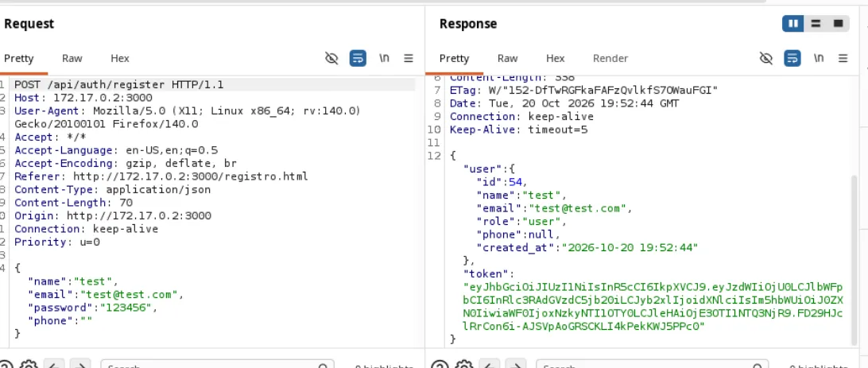
Task: Click the Origin header line
Action: coord(112,216)
